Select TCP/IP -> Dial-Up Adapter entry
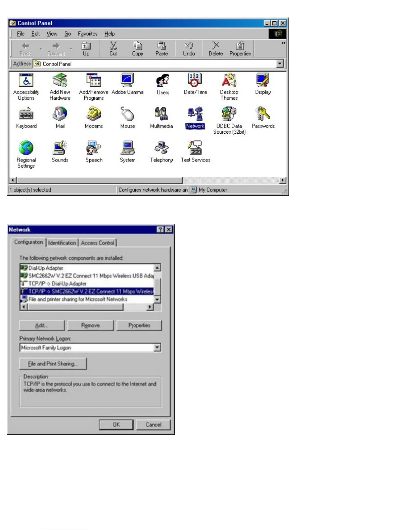This screenshot has height=532, width=411. click(x=87, y=283)
